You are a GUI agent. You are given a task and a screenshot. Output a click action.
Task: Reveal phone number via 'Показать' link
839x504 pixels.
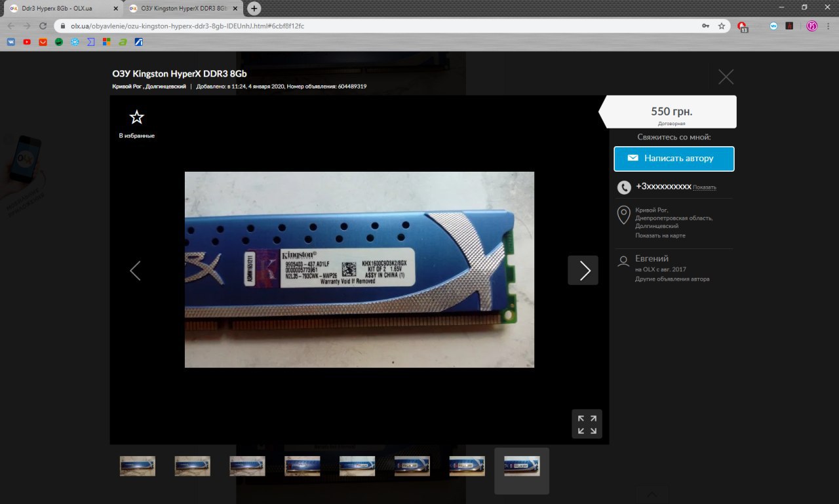point(705,187)
